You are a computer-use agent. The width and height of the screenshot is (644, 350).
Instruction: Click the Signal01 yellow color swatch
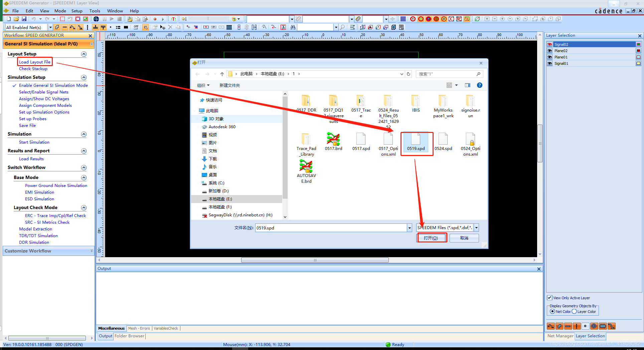point(638,63)
